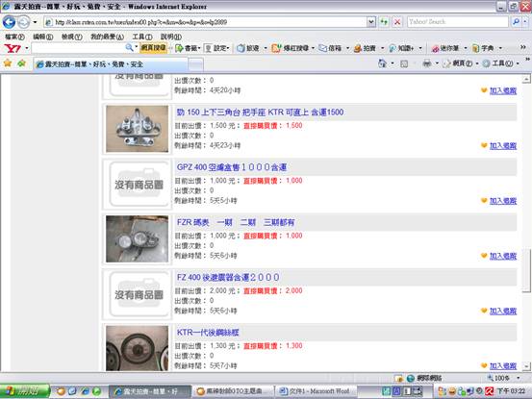Viewport: 532px width, 399px height.
Task: Open the 檔案(F) menu
Action: 14,37
